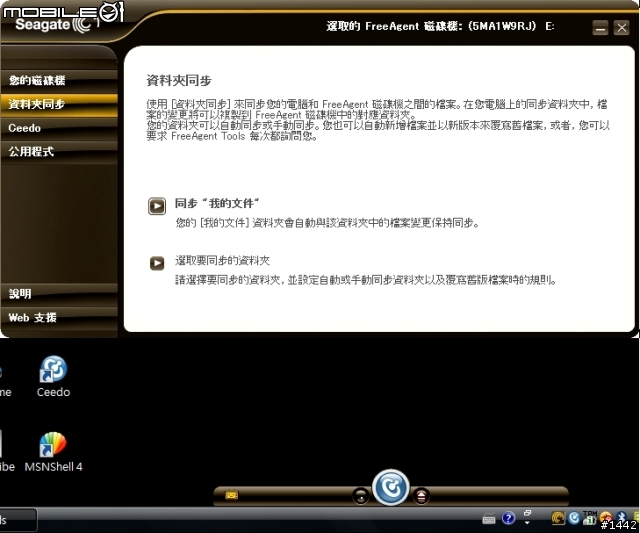Click the Seagate logo in the header
The height and width of the screenshot is (533, 640).
pos(57,24)
